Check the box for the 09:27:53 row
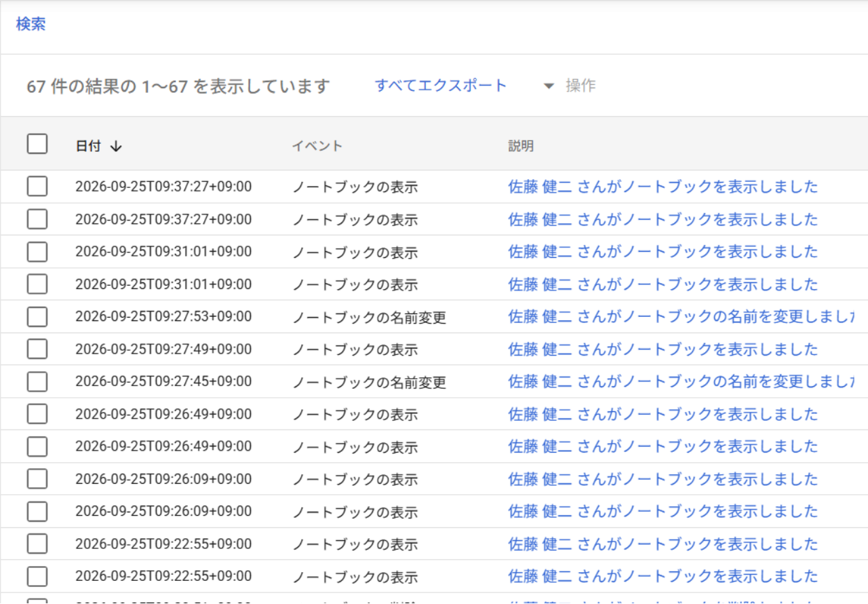Image resolution: width=868 pixels, height=604 pixels. 37,317
